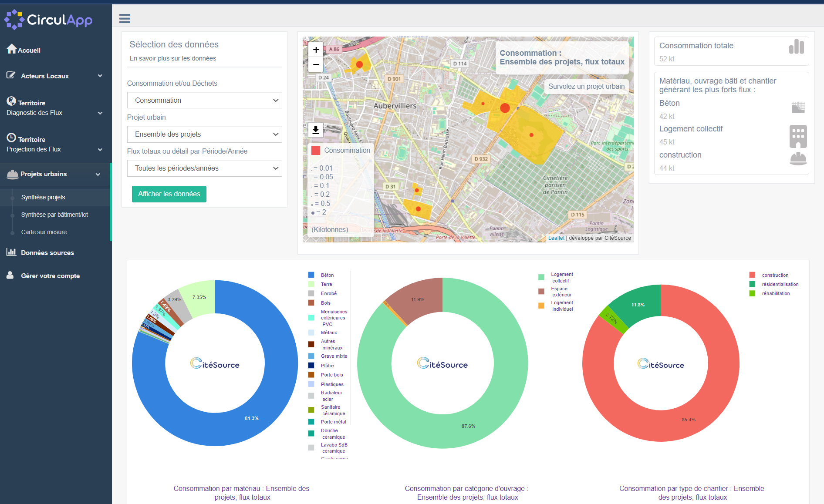Image resolution: width=824 pixels, height=504 pixels.
Task: Zoom in on the map
Action: [316, 50]
